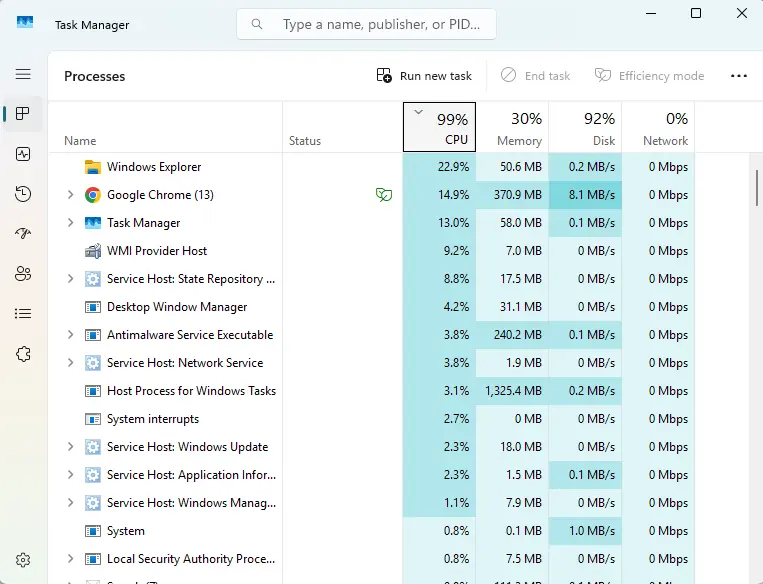Click the Service Host: Windows Update gear icon

tap(92, 447)
